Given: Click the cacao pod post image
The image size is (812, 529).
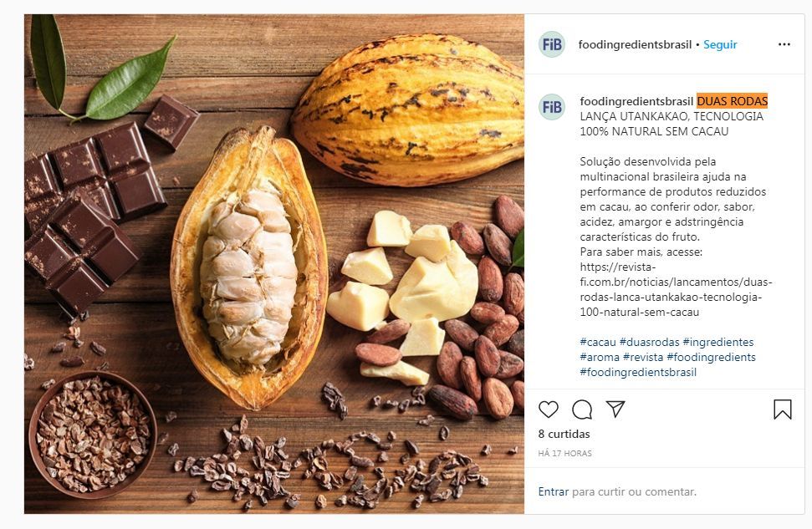Looking at the screenshot, I should coord(274,264).
